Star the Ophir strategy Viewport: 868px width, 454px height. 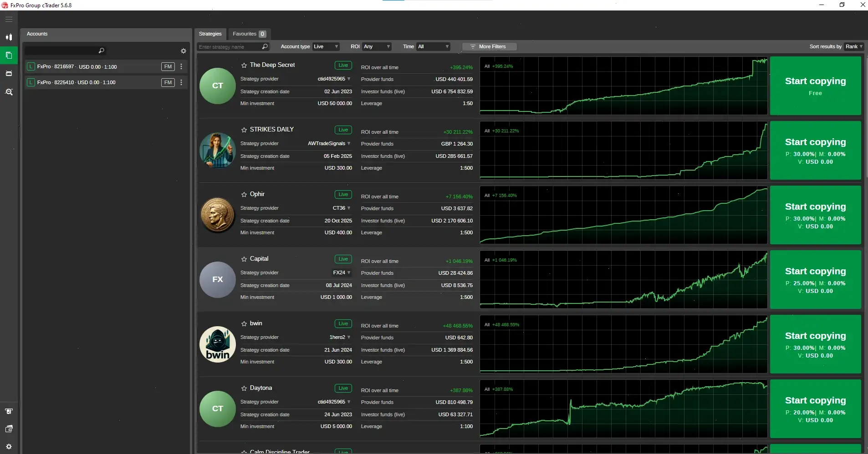(244, 194)
